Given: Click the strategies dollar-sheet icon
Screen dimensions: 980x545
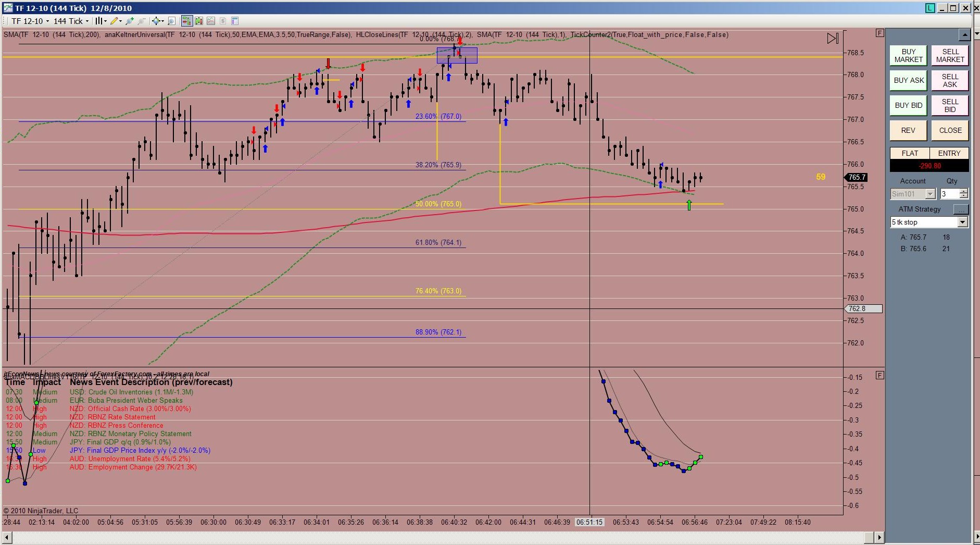Looking at the screenshot, I should click(223, 21).
